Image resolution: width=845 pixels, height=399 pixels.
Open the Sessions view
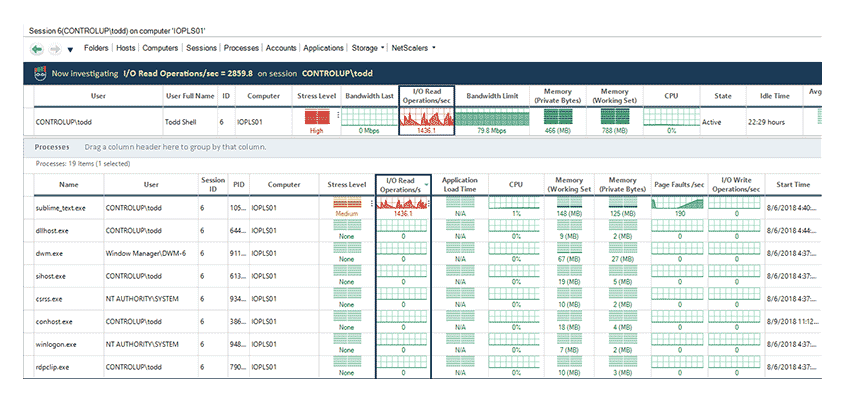[x=201, y=48]
